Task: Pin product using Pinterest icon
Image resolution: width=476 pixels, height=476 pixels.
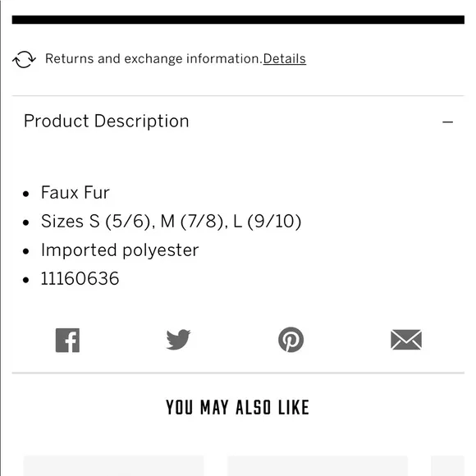Action: pos(291,340)
